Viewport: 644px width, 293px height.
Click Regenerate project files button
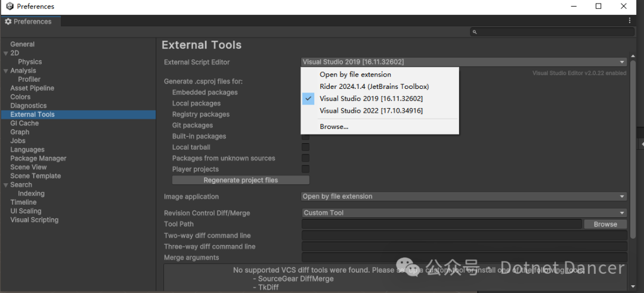pos(241,180)
